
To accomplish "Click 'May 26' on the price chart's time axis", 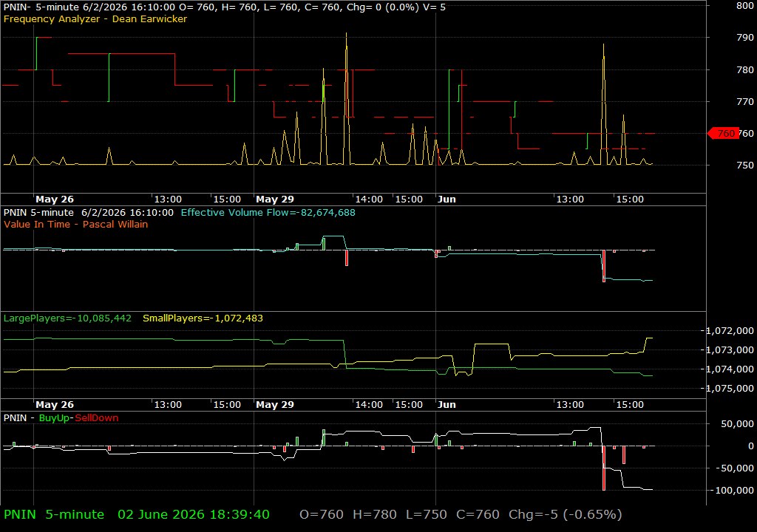I will [x=55, y=199].
